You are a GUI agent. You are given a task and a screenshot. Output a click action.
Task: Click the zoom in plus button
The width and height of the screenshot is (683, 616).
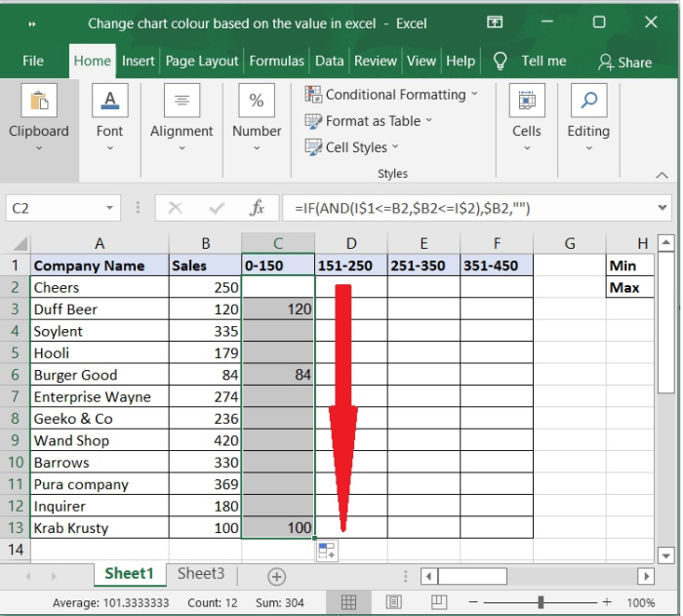point(607,602)
